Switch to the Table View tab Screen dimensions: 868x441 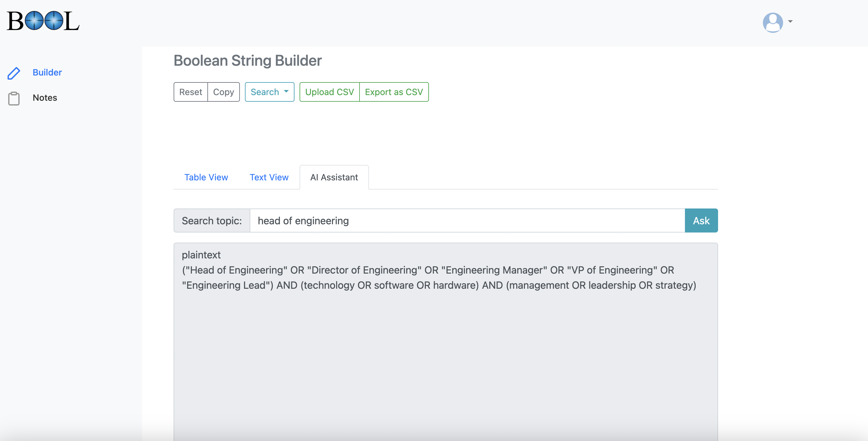coord(206,177)
